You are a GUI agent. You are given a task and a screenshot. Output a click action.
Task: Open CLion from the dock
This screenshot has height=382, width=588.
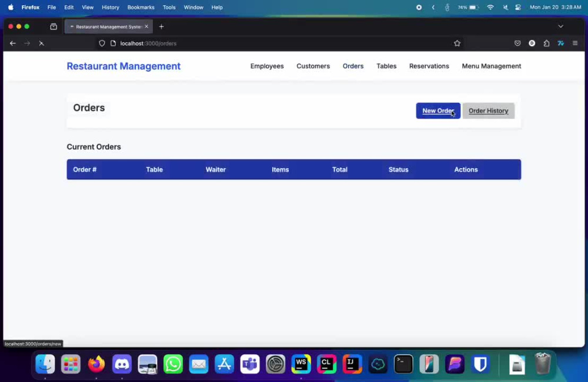click(x=326, y=364)
